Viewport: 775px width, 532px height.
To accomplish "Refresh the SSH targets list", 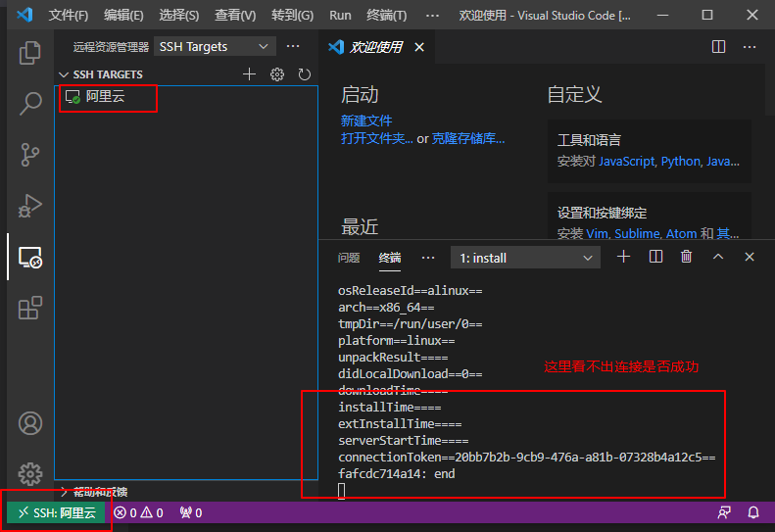I will [305, 74].
